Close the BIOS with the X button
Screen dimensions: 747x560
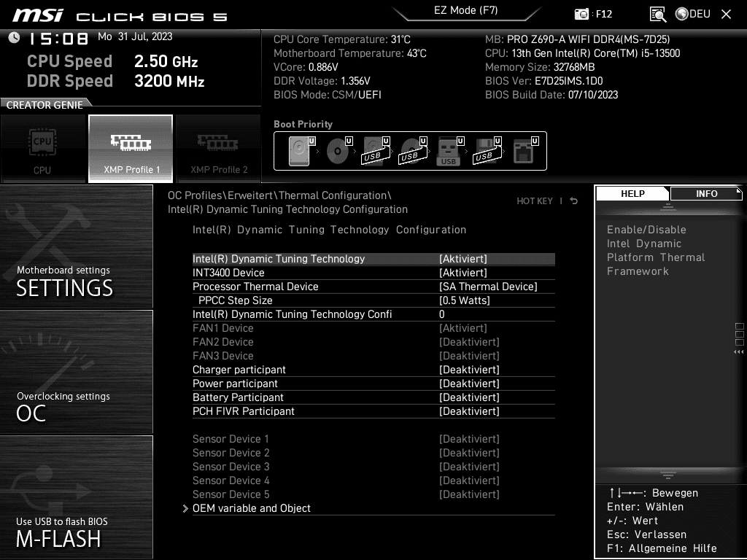tap(726, 15)
